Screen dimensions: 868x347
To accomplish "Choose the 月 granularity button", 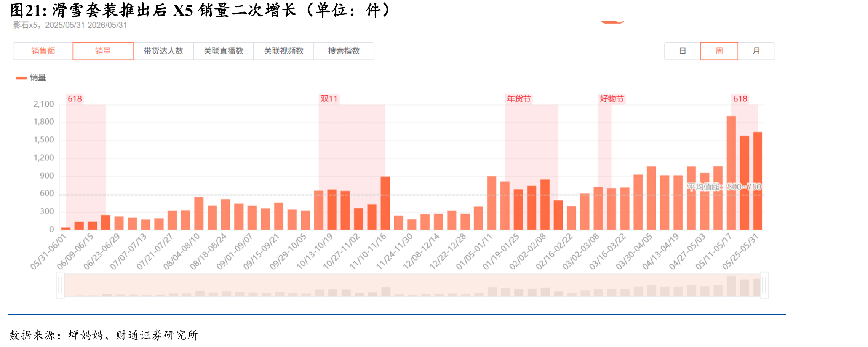I will pyautogui.click(x=756, y=51).
